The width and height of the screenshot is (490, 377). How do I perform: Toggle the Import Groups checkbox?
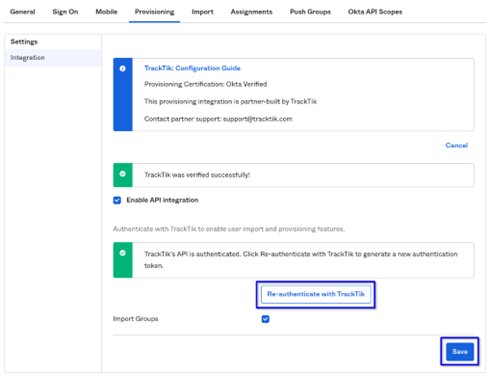[x=265, y=319]
